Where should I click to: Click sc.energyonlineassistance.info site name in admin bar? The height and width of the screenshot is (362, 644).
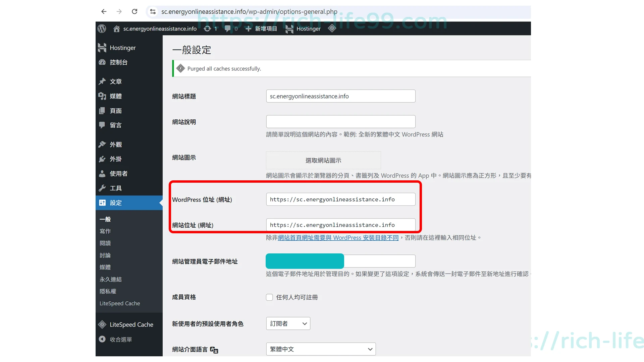[160, 29]
